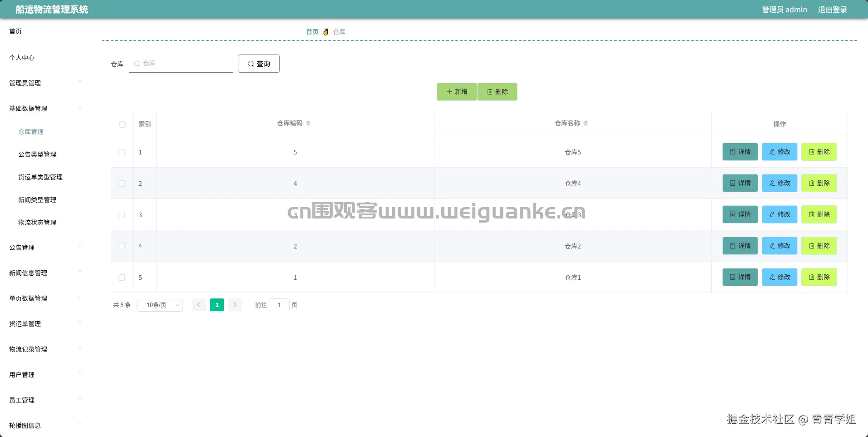
Task: Select the checkbox in row index 3
Action: (x=122, y=215)
